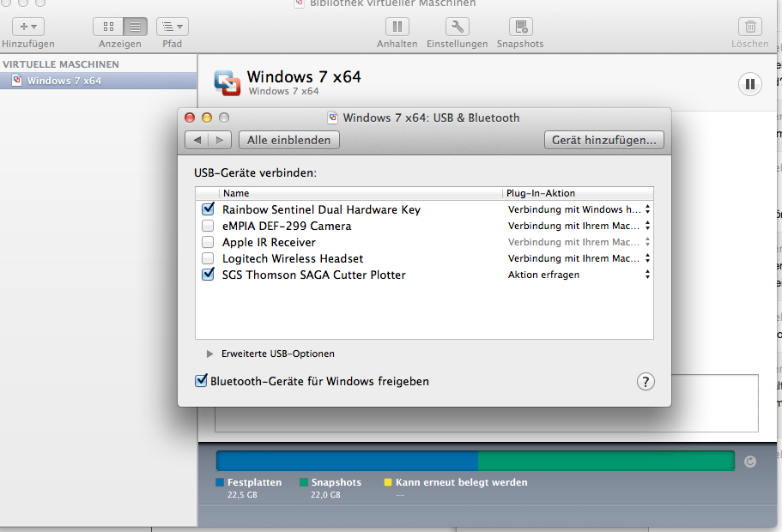Open help with the question mark button
The image size is (782, 532).
click(646, 382)
